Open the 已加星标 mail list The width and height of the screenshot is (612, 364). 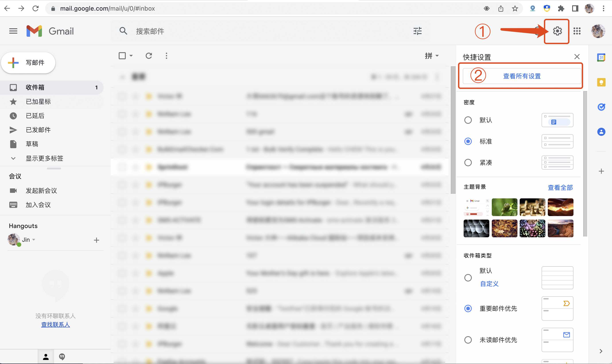[x=38, y=102]
